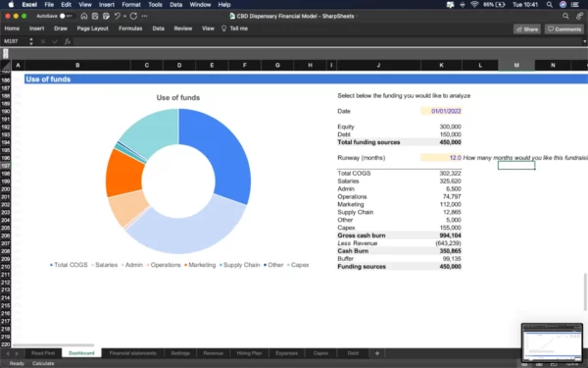This screenshot has width=588, height=368.
Task: Click the blue Total COGS donut segment
Action: [221, 150]
